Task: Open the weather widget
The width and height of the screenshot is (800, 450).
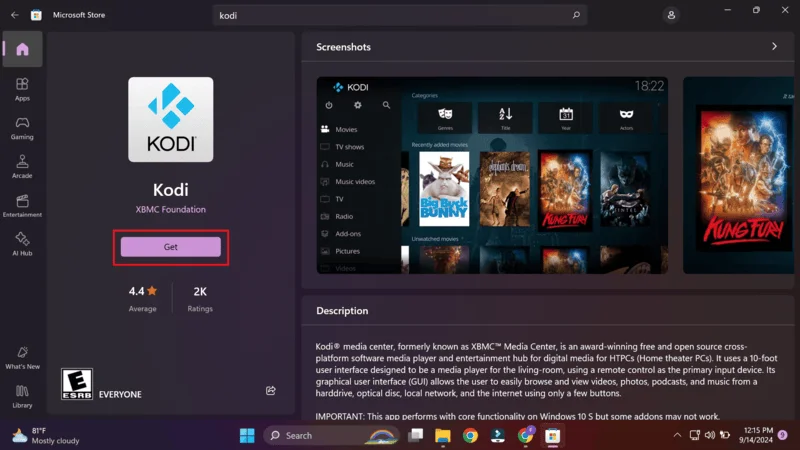Action: pyautogui.click(x=46, y=435)
